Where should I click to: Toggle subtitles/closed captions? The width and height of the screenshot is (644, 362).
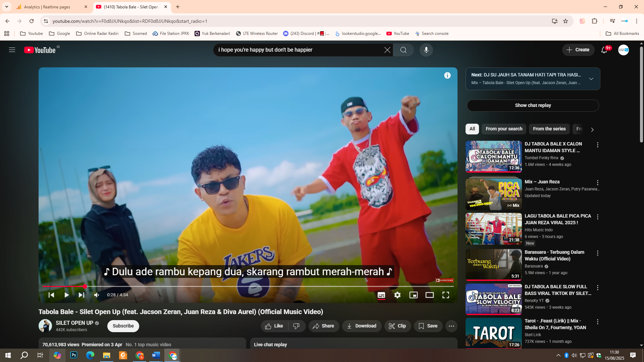[381, 295]
